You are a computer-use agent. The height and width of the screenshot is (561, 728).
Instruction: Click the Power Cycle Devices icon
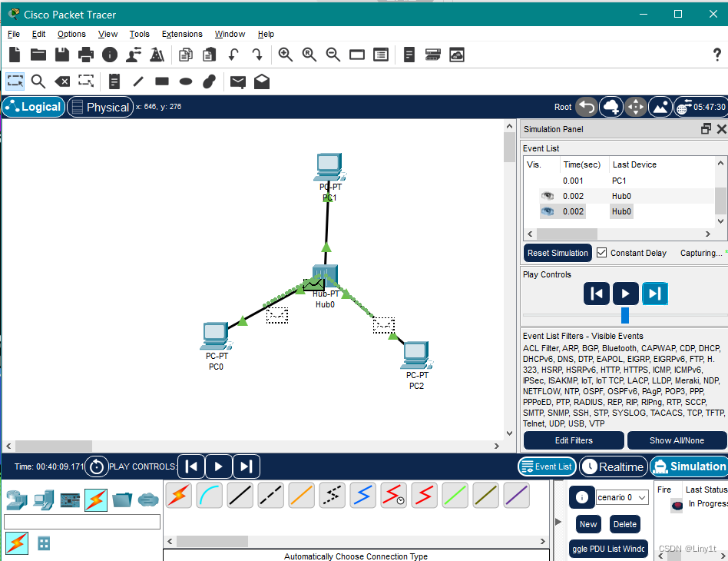point(97,466)
